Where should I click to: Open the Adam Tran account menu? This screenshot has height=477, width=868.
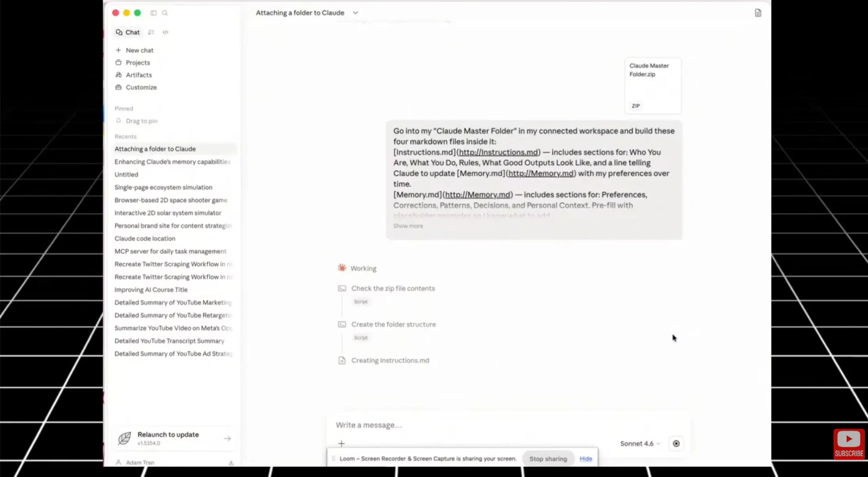tap(139, 463)
